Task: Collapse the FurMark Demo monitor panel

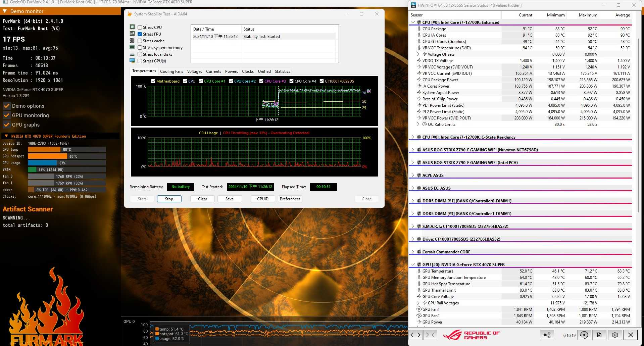Action: 5,11
